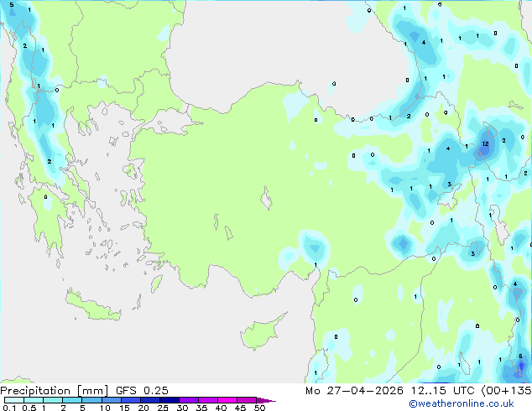Pick the 10–15 mm legend color swatch

click(111, 400)
